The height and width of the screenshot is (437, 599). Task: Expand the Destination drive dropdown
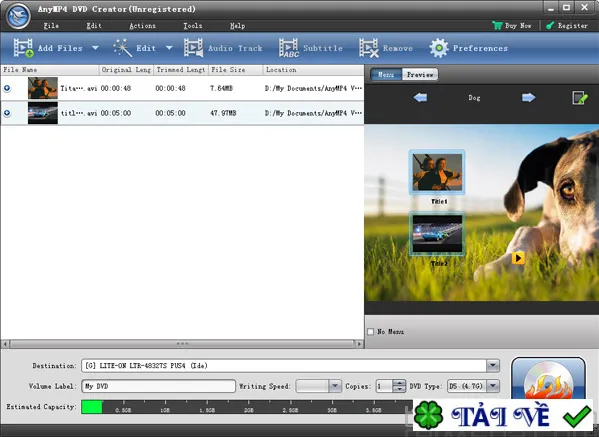(x=493, y=366)
